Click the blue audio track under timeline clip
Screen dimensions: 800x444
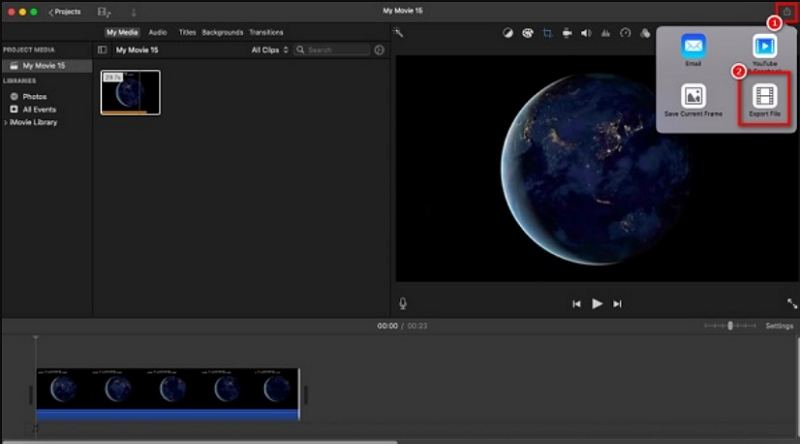pos(167,415)
